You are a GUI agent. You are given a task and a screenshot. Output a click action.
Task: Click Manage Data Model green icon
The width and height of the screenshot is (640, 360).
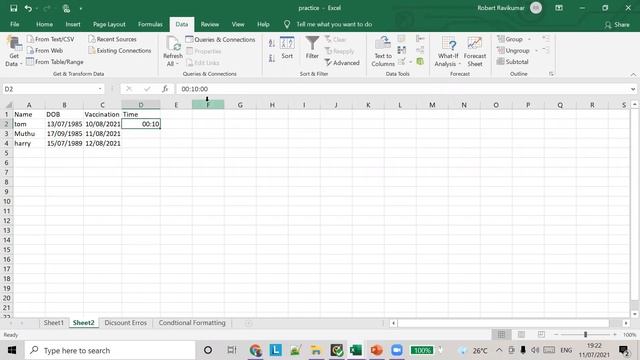click(420, 62)
